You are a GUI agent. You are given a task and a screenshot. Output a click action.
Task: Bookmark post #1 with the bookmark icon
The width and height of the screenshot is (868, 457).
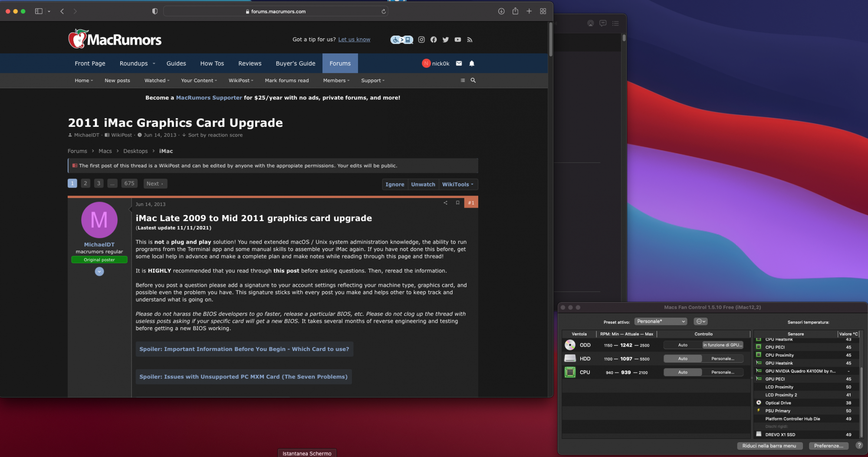tap(457, 203)
